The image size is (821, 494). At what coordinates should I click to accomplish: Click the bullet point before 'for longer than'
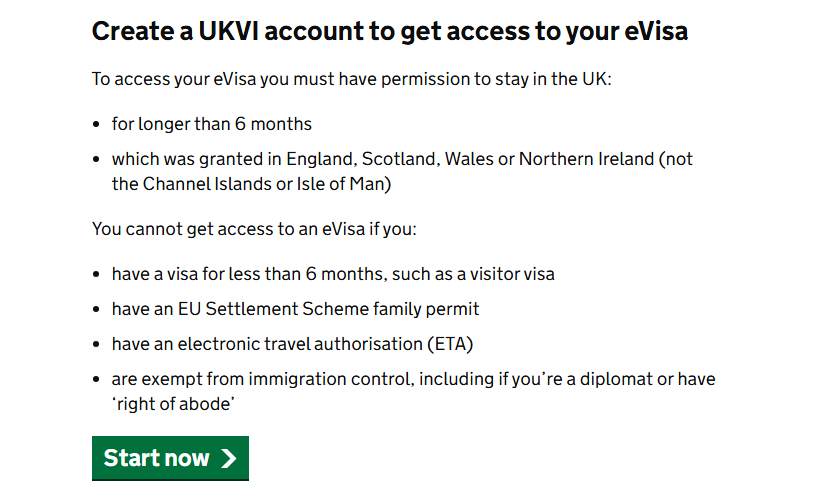click(97, 126)
